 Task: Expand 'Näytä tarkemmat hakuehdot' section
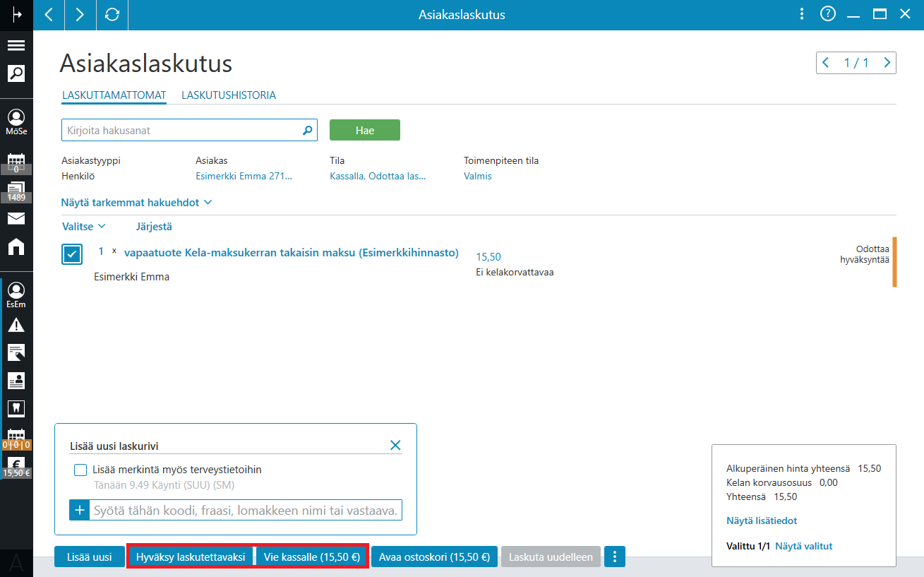[136, 202]
